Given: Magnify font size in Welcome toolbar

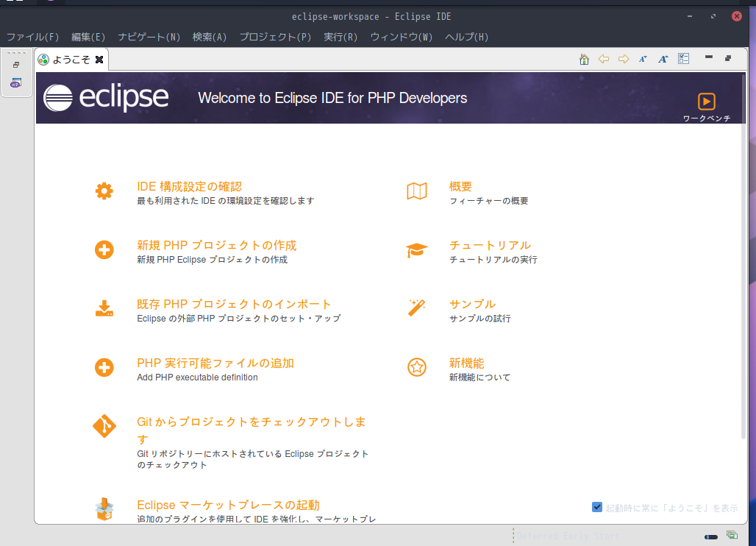Looking at the screenshot, I should point(663,59).
